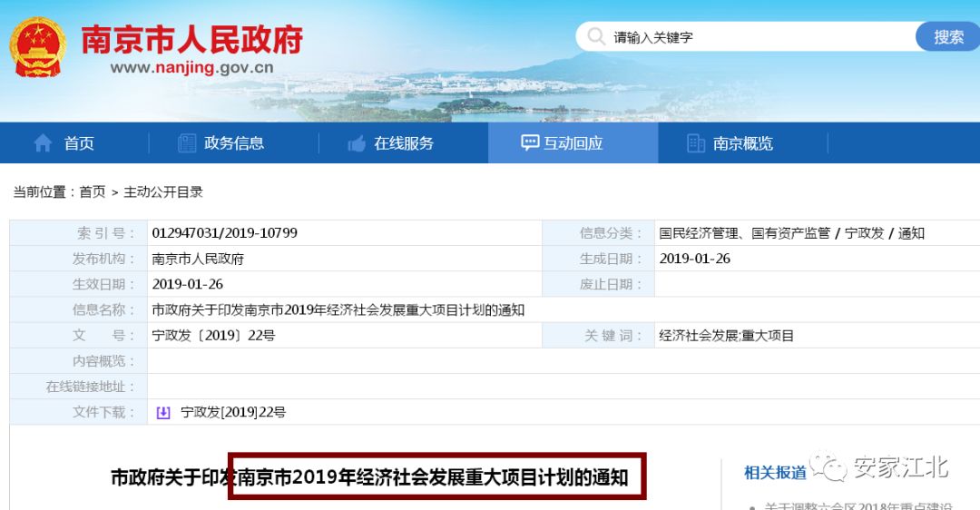Click the magnifier icon in search box
The height and width of the screenshot is (510, 980).
tap(595, 37)
